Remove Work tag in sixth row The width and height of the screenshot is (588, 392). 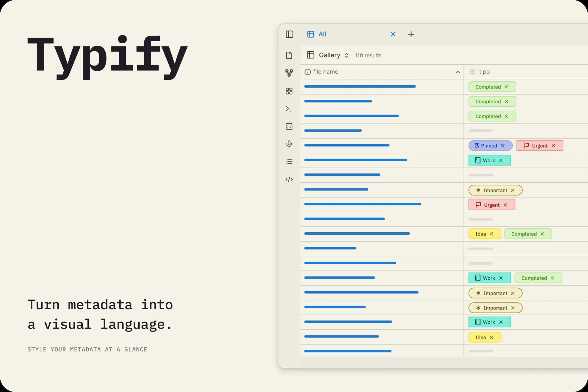coord(501,160)
